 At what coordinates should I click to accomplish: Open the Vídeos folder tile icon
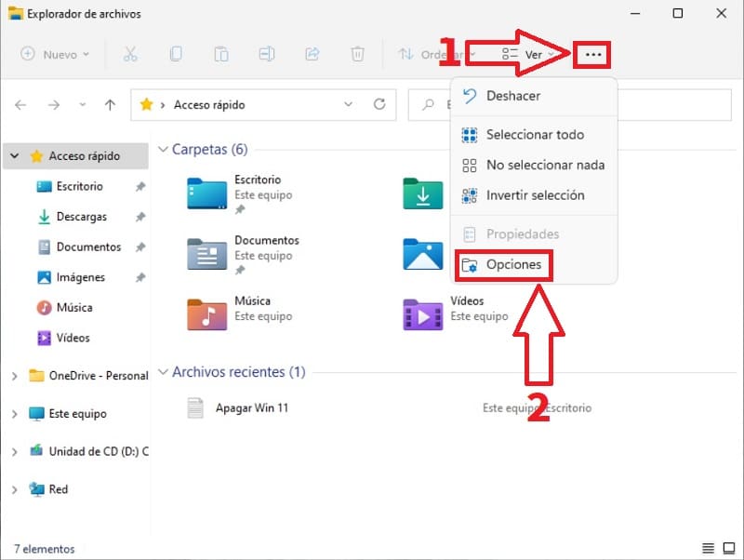click(x=423, y=314)
